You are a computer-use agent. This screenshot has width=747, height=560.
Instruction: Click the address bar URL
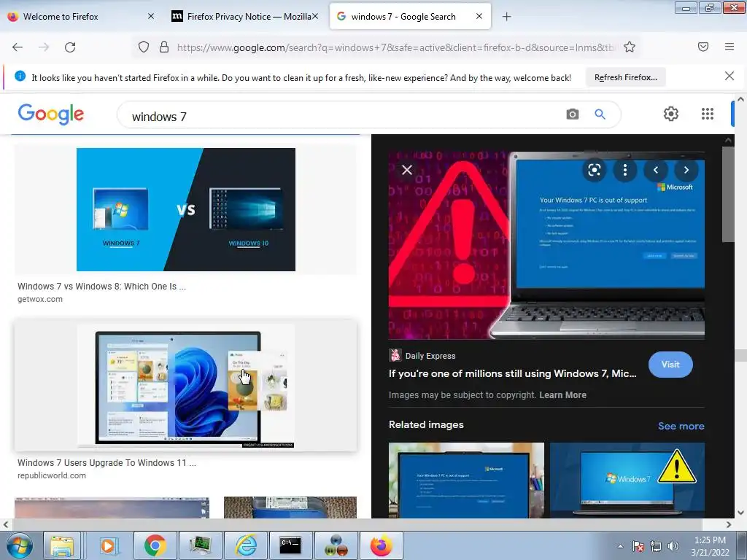pos(395,47)
